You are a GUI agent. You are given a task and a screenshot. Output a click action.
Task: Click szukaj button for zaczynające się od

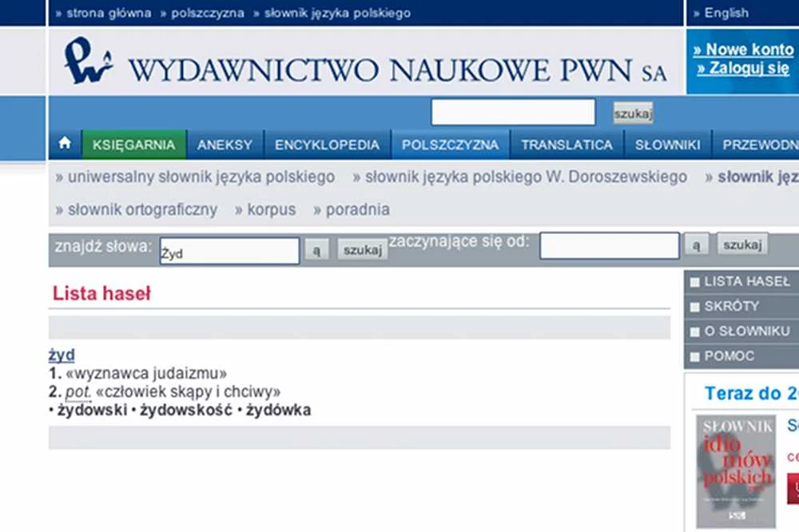(x=742, y=244)
